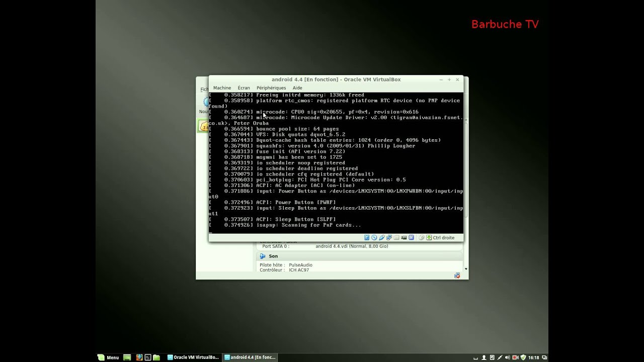Open the file manager folder icon in panel
The image size is (644, 362).
click(156, 357)
